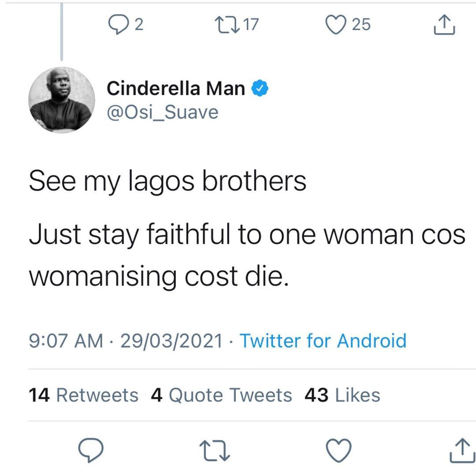
Task: Reply to the Cinderella Man tweet
Action: click(x=91, y=450)
